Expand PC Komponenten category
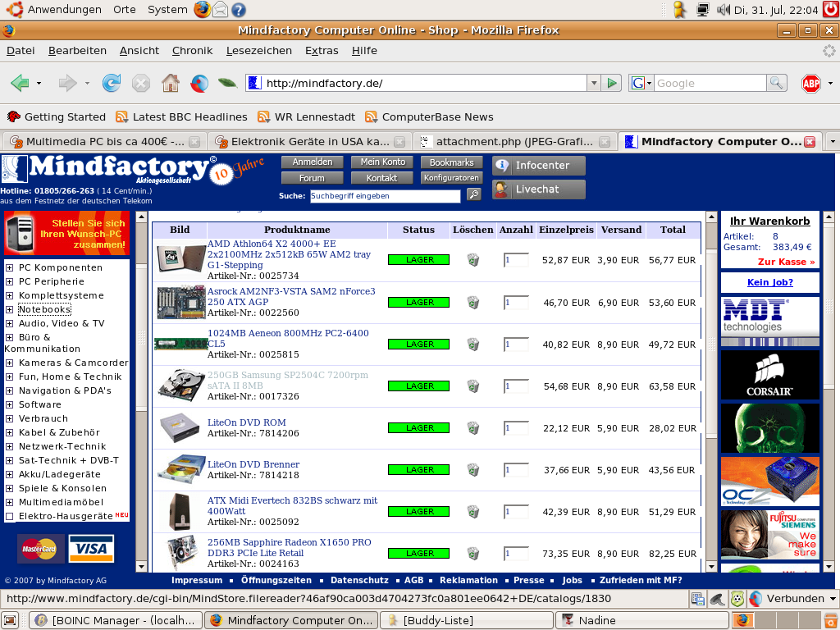 point(9,267)
